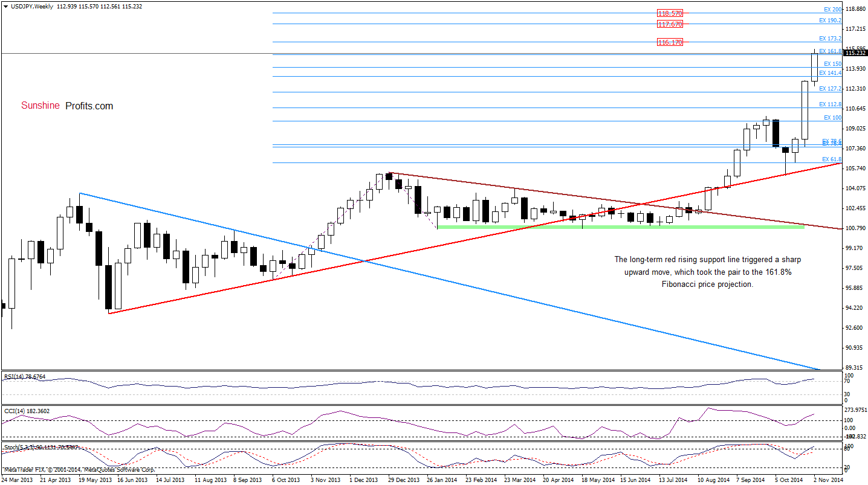This screenshot has height=485, width=868.
Task: Click the EX 127.2 Fibonacci level label
Action: 831,89
